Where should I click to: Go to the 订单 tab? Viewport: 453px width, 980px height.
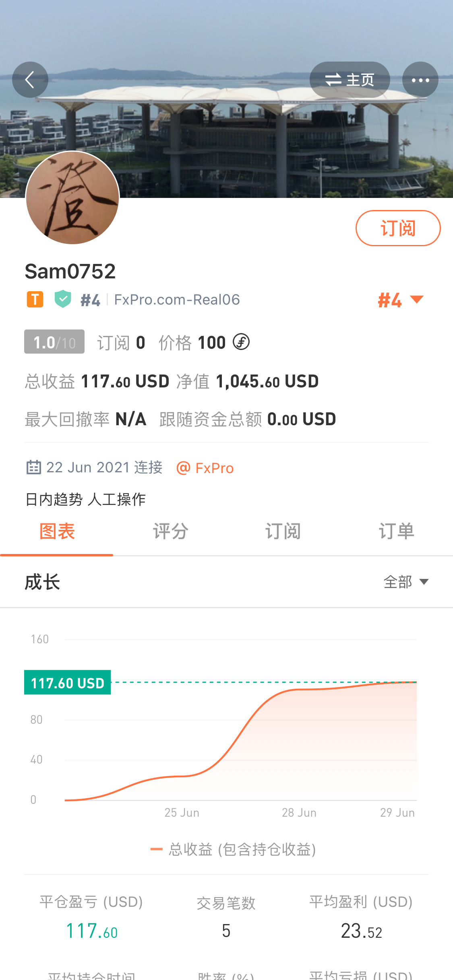tap(396, 531)
